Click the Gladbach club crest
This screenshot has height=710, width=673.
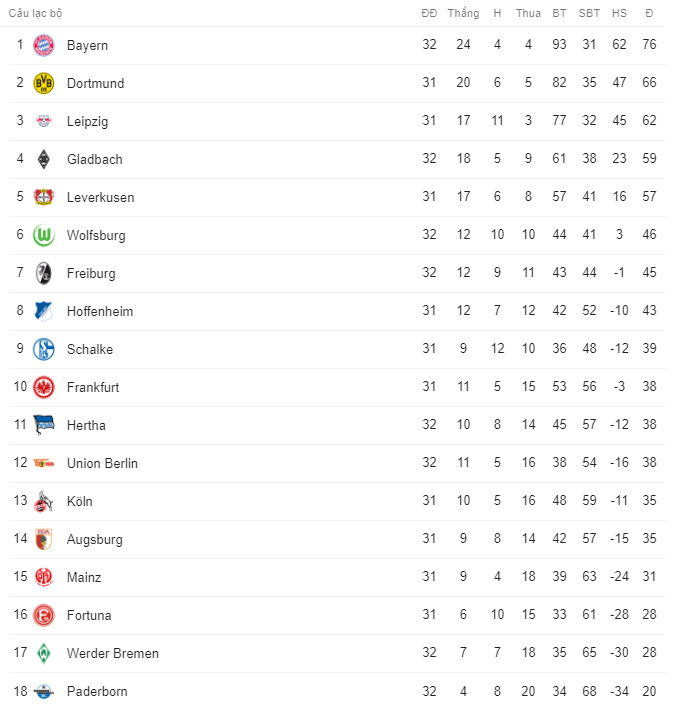(x=43, y=159)
